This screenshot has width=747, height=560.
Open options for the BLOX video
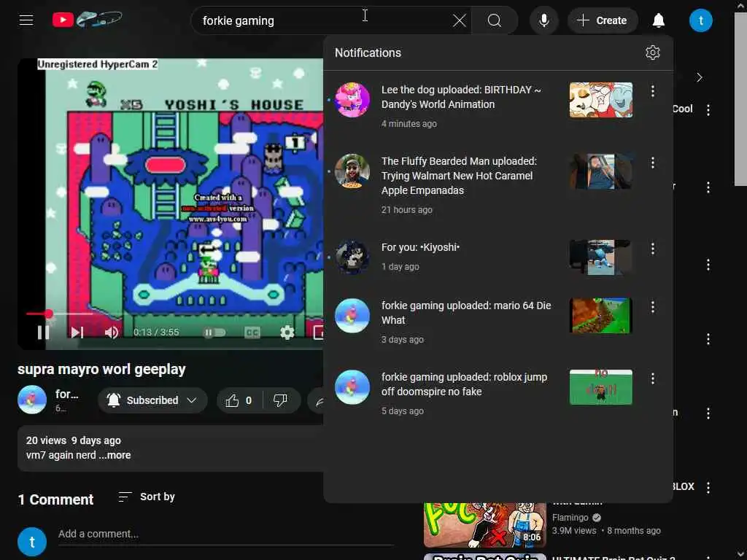pos(708,487)
